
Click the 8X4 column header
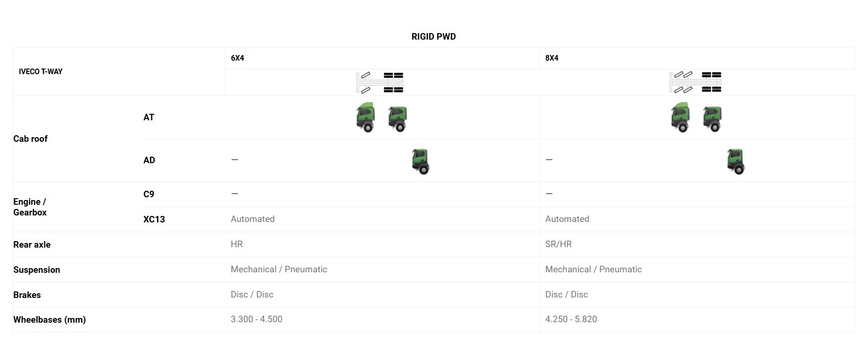(x=552, y=58)
